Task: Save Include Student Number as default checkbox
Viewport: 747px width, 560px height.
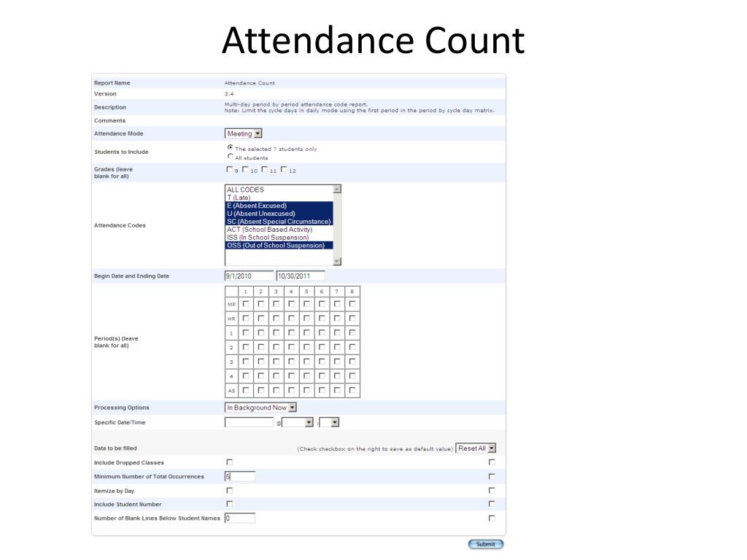Action: (x=492, y=503)
